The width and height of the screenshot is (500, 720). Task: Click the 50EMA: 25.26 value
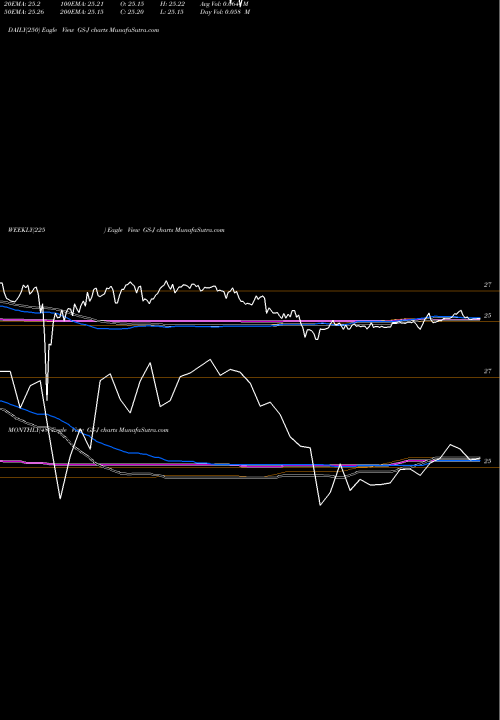24,12
